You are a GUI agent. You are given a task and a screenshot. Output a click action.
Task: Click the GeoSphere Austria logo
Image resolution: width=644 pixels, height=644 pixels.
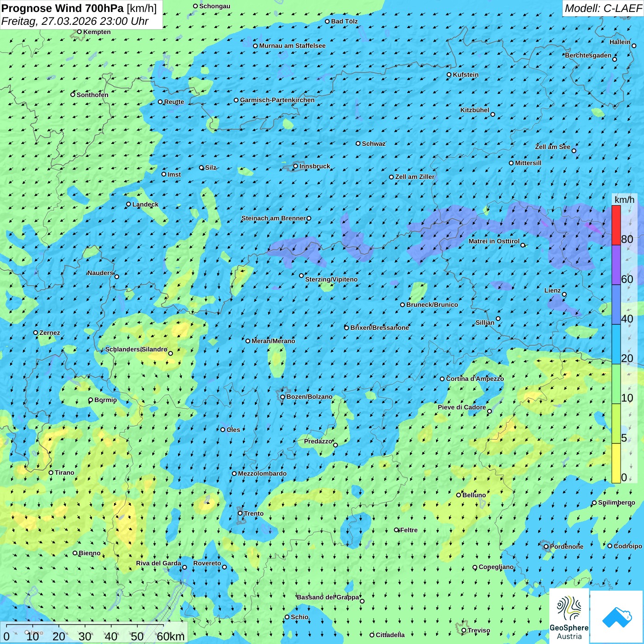[569, 616]
